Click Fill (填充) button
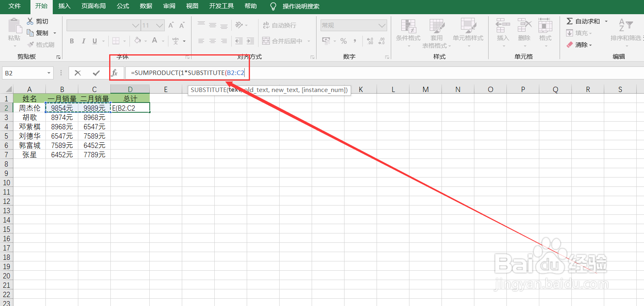Screen dimensions: 644x306 pos(579,33)
